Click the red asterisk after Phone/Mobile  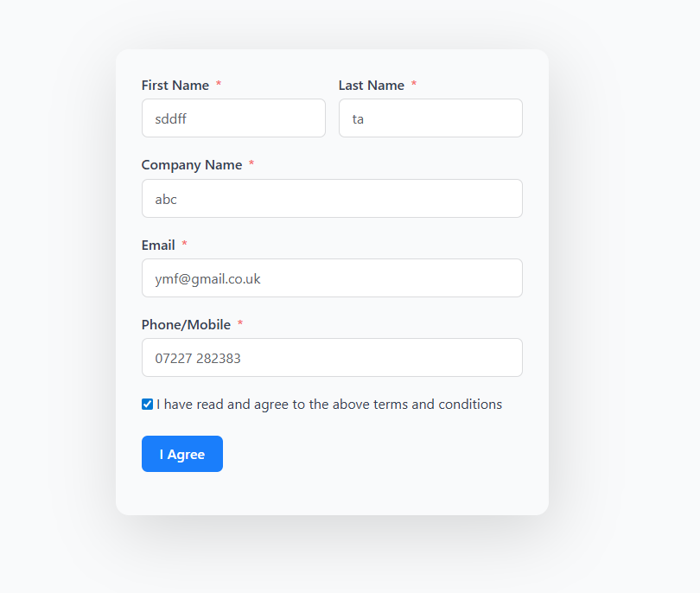click(240, 324)
